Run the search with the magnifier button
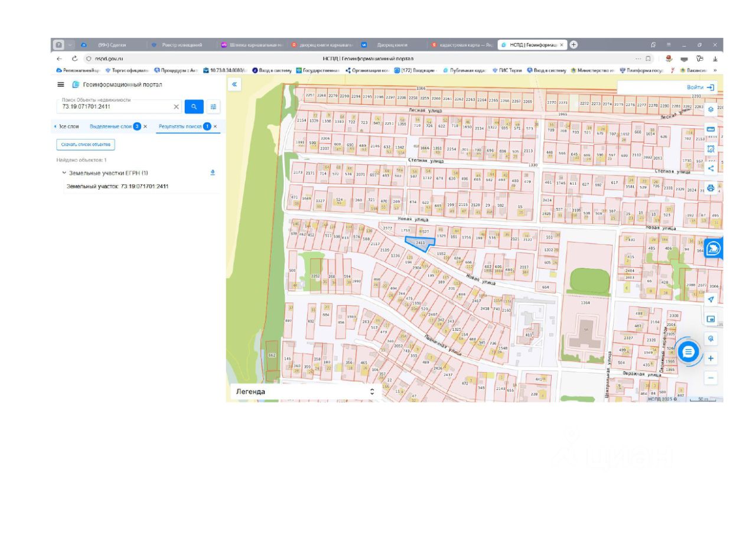The image size is (756, 534). pos(194,106)
